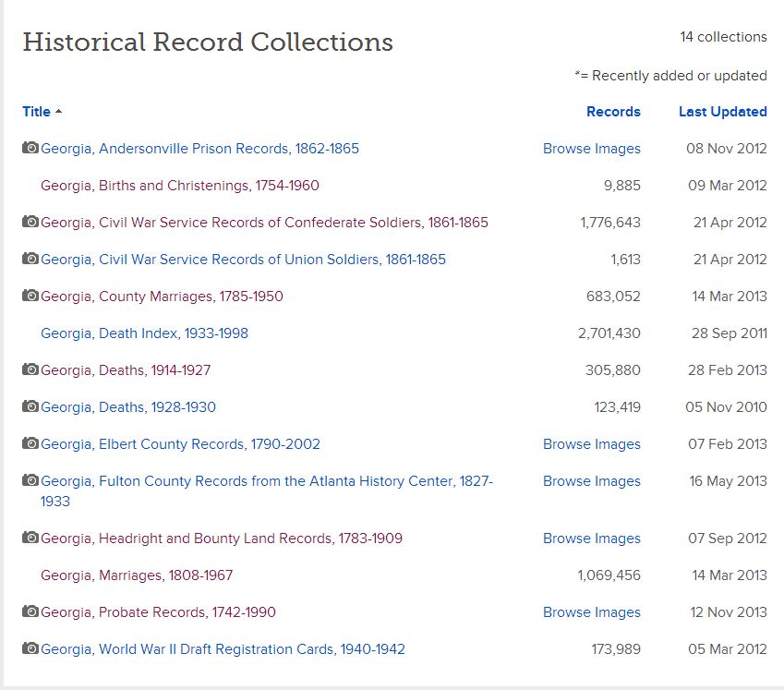Click the camera icon next to Fulton County Records
Viewport: 784px width, 690px height.
click(x=30, y=481)
